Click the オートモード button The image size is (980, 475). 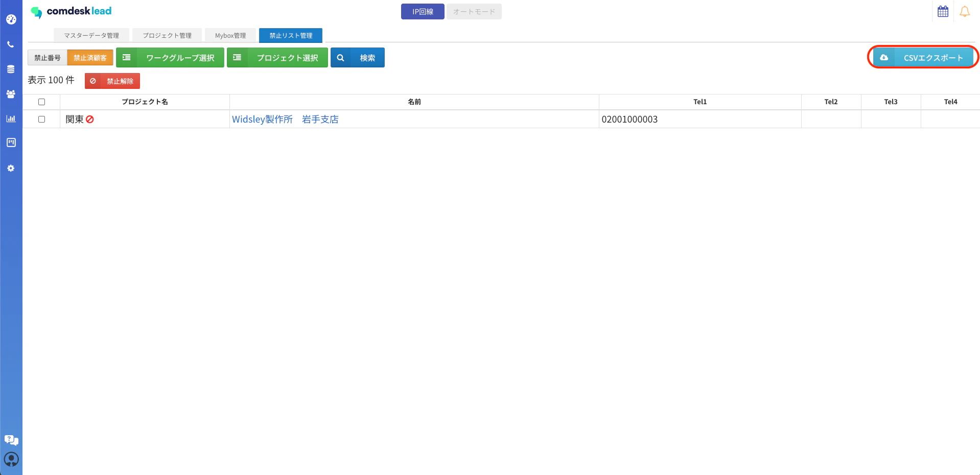coord(474,11)
